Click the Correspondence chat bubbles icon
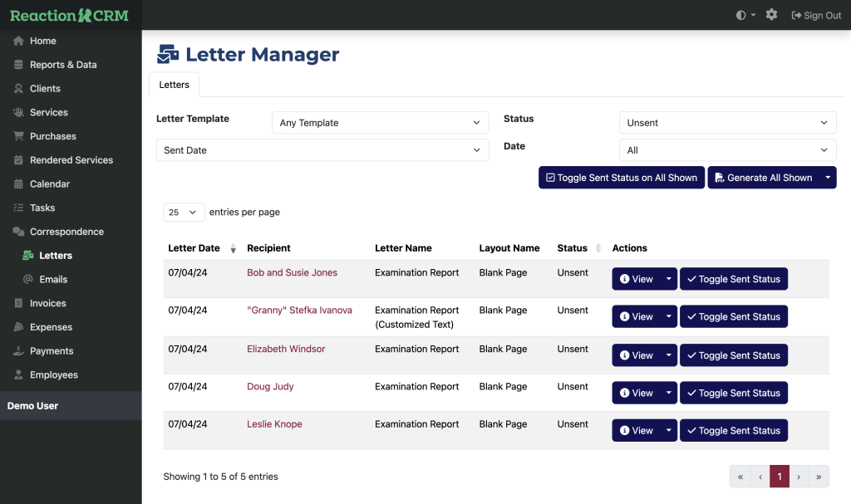The image size is (851, 504). [x=18, y=232]
